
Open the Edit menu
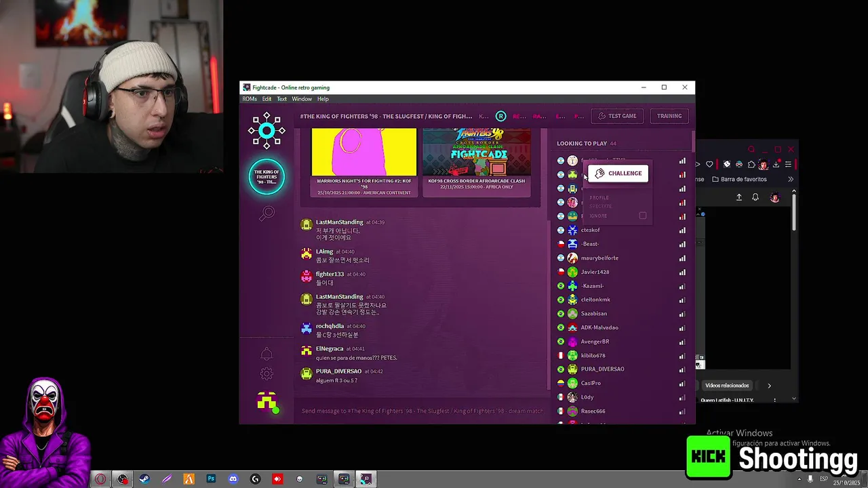click(x=267, y=99)
